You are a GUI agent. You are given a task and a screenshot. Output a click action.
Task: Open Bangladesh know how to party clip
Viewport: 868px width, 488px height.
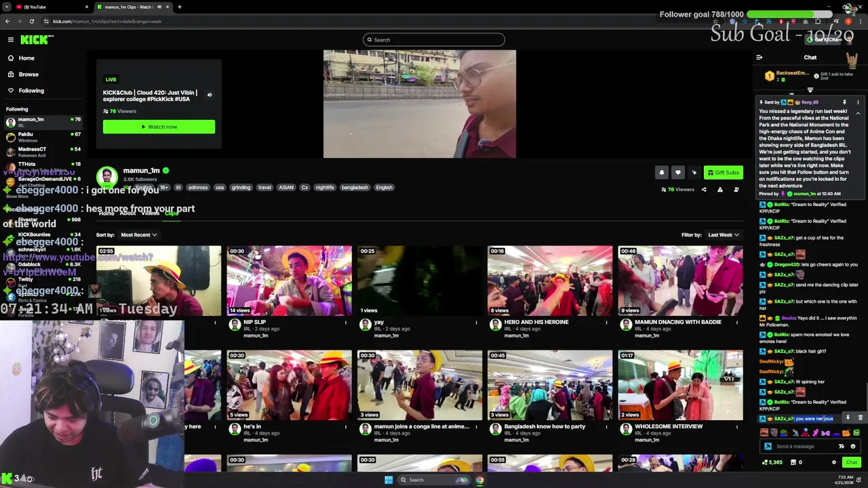tap(549, 385)
